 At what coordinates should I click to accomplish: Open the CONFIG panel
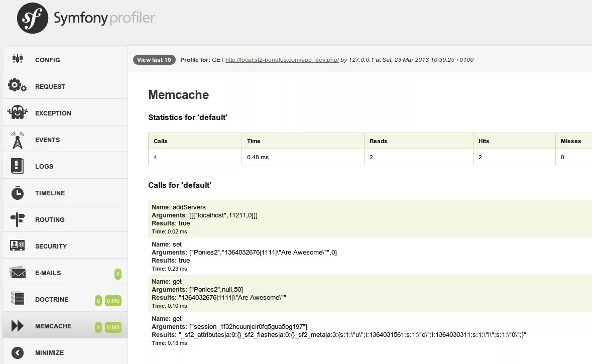(65, 60)
